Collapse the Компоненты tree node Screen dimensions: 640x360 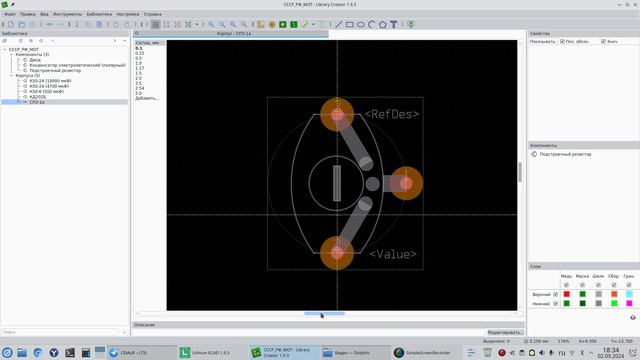(x=11, y=54)
